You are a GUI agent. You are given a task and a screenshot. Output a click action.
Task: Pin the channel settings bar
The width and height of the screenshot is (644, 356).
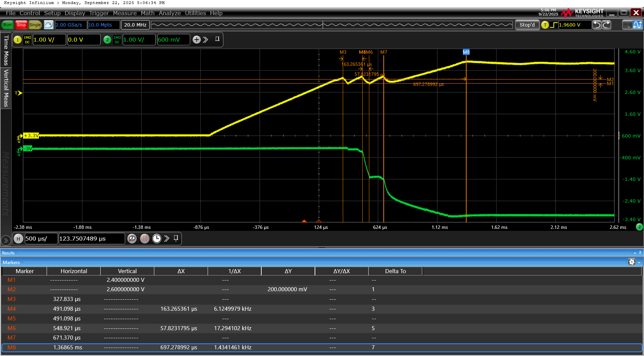(x=217, y=39)
